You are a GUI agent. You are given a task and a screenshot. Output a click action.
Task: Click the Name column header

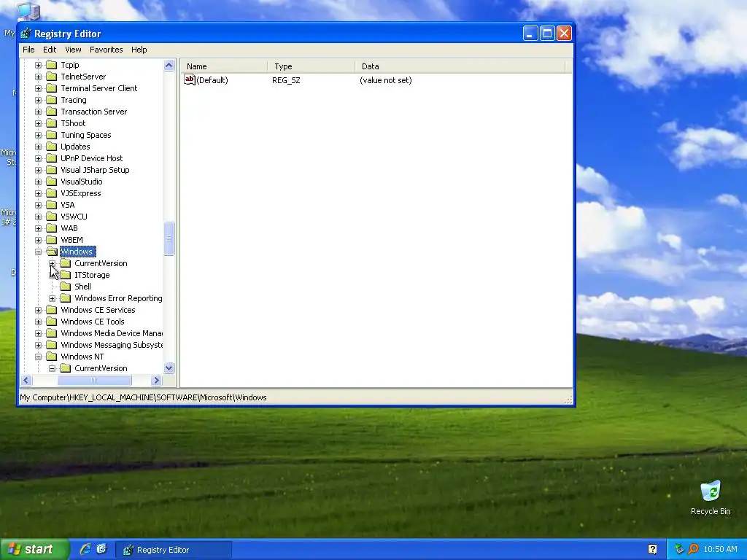(x=224, y=66)
